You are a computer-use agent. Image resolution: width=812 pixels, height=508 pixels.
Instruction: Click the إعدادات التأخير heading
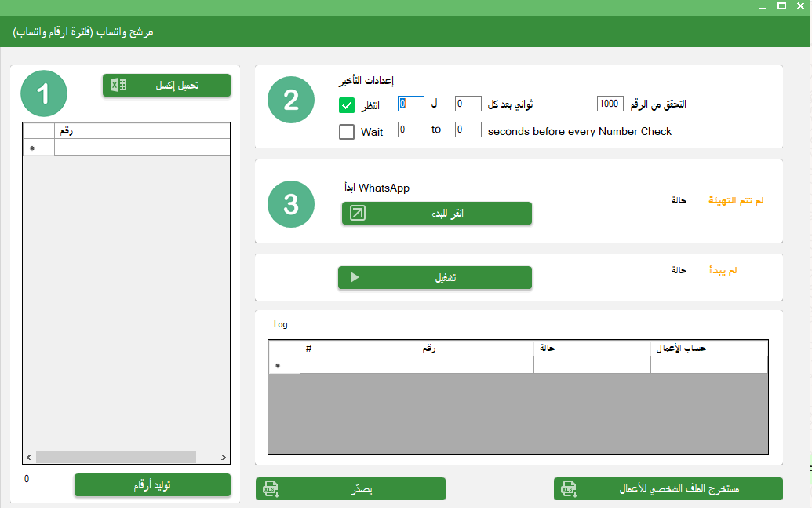click(x=366, y=80)
